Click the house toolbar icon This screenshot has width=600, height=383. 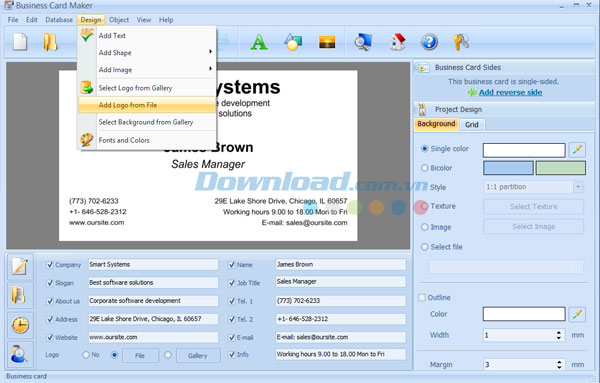click(397, 42)
